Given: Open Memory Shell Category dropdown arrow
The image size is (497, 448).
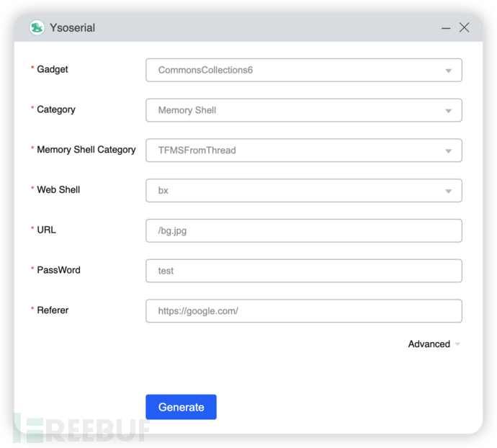Looking at the screenshot, I should click(x=448, y=151).
